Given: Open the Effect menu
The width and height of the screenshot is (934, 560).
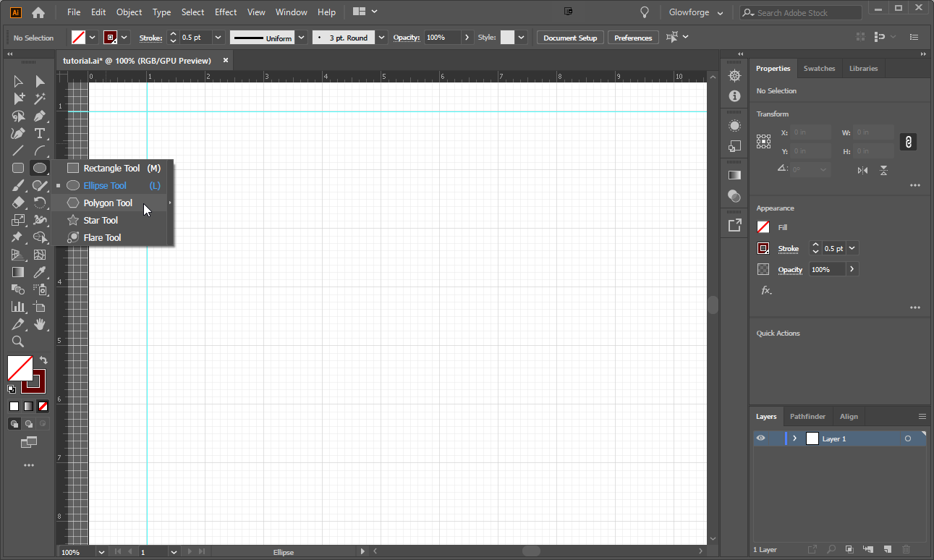Looking at the screenshot, I should 226,12.
